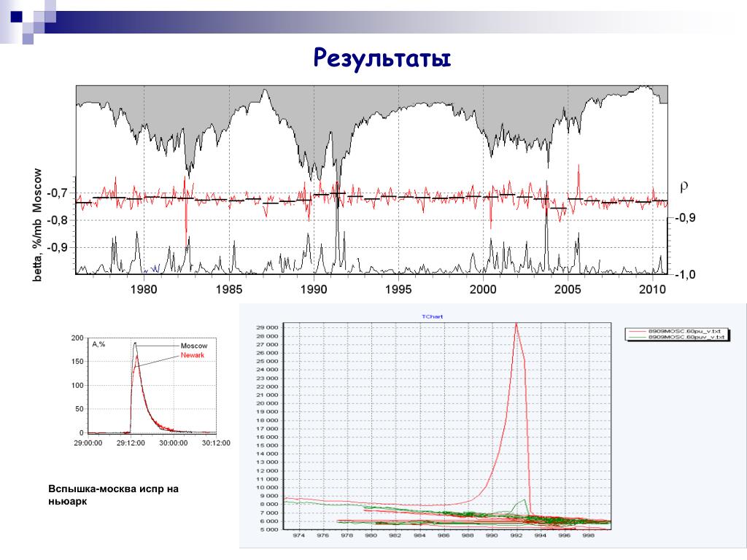
Task: Click the '150' tick in the flare chart
Action: pos(77,362)
